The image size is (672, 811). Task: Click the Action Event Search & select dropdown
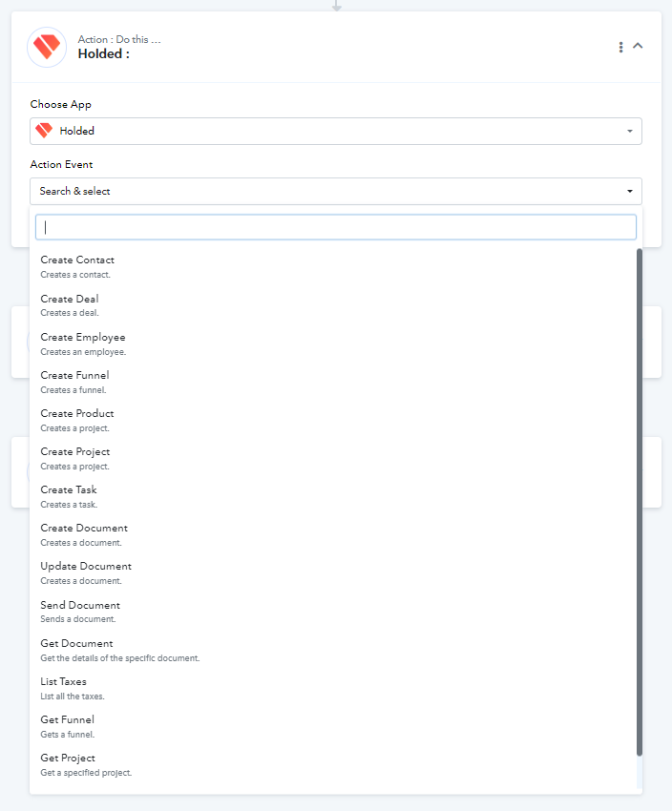click(336, 192)
